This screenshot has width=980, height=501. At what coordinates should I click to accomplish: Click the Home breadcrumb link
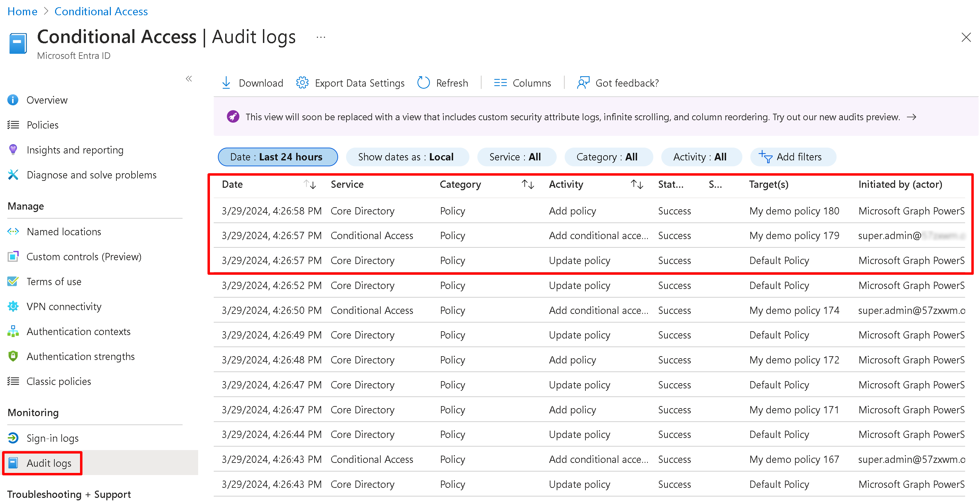(22, 11)
